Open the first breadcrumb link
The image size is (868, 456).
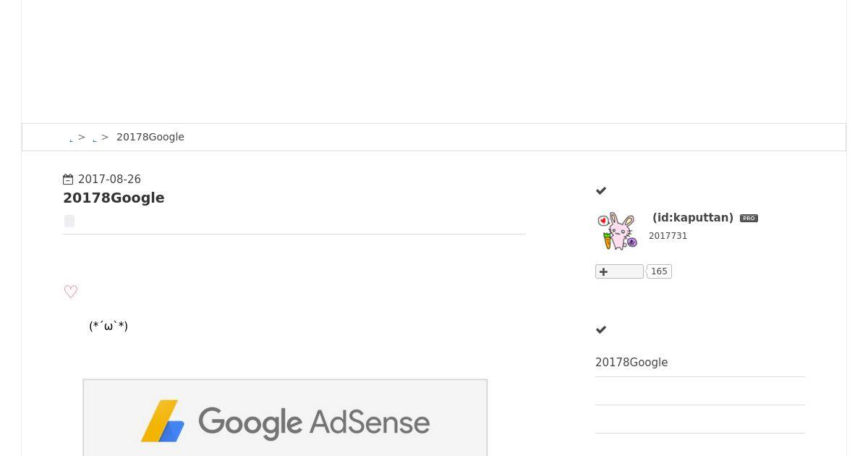click(71, 138)
